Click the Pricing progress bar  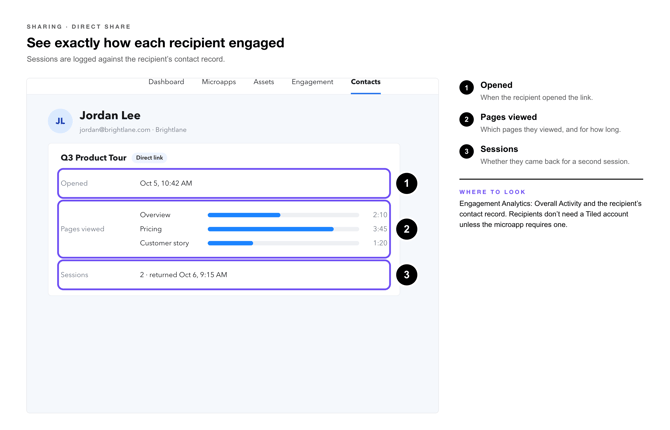(283, 229)
